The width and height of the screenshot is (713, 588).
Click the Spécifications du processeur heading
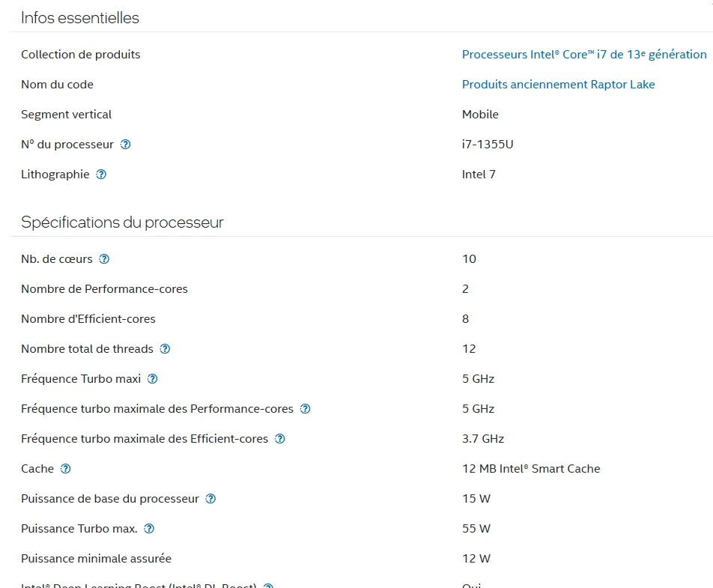click(x=122, y=222)
